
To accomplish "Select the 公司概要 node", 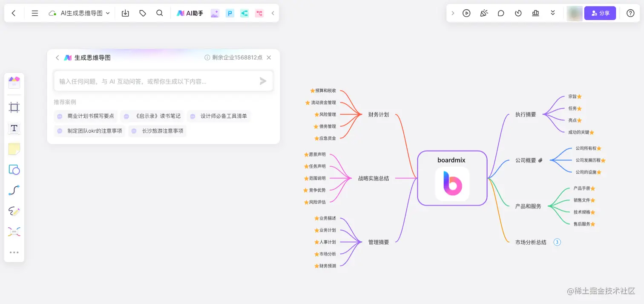I will (x=526, y=161).
